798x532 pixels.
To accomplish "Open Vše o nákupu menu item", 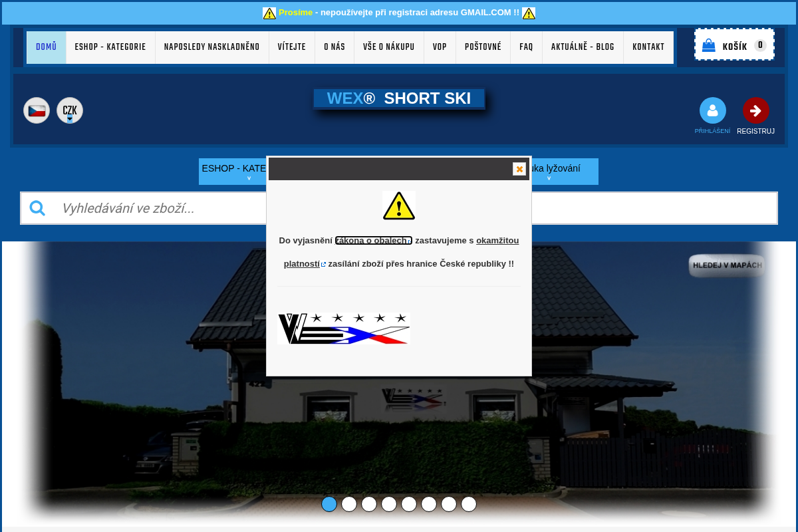I will tap(389, 47).
